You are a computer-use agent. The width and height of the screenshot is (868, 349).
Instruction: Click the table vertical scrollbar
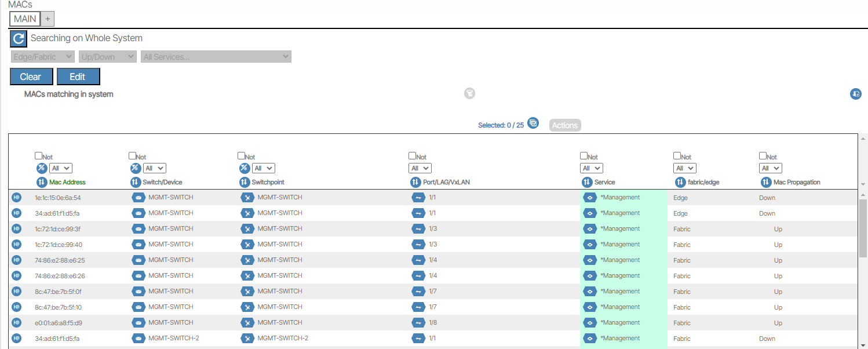coord(863,226)
